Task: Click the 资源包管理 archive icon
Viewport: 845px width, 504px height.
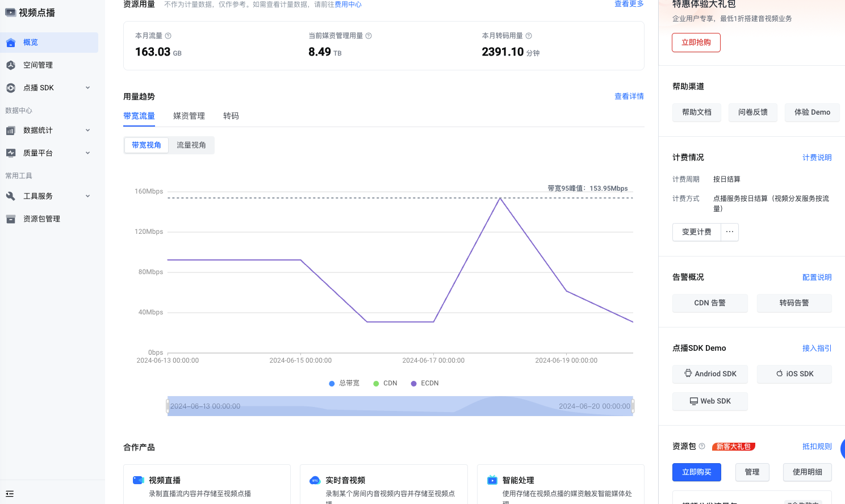Action: click(x=11, y=219)
